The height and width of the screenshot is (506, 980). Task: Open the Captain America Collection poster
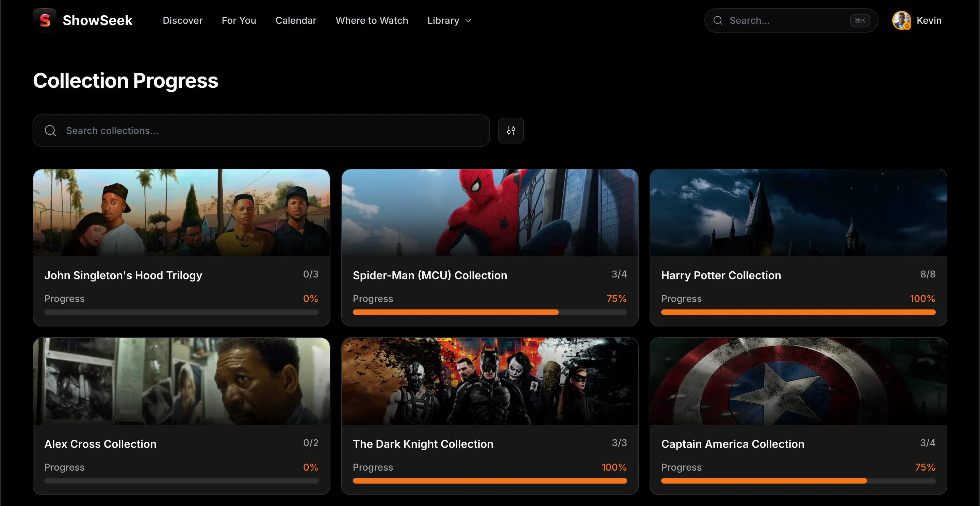(799, 382)
